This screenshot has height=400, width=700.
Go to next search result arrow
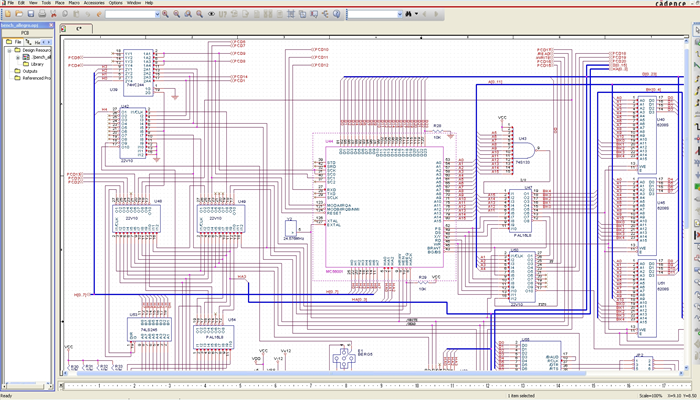point(436,14)
